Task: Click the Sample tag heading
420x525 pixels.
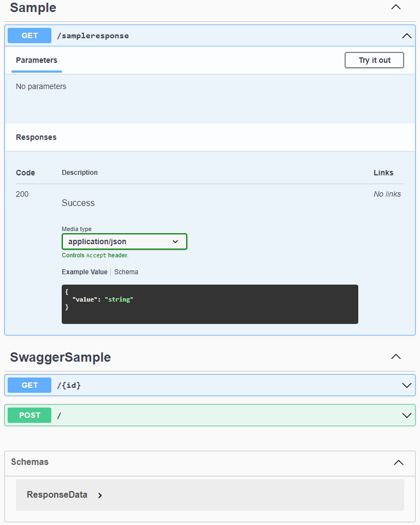Action: click(x=33, y=8)
